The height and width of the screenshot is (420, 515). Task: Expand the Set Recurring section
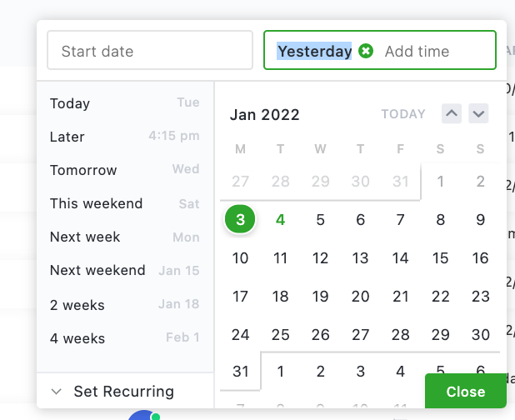pyautogui.click(x=112, y=391)
